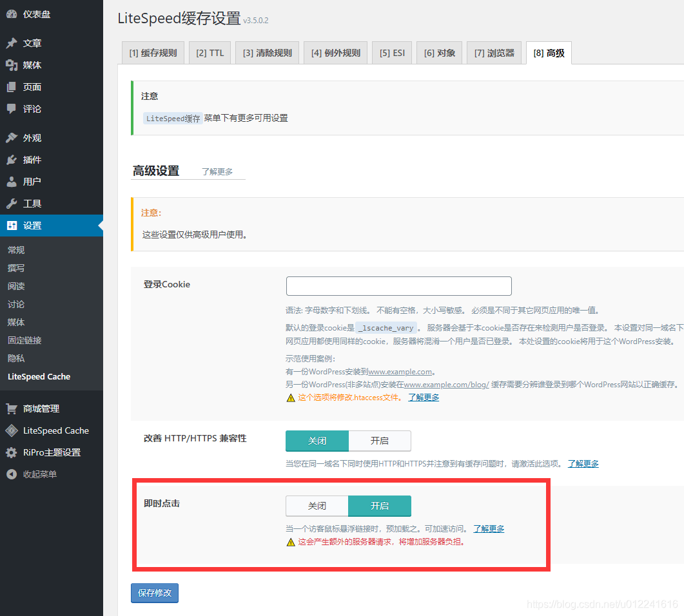Image resolution: width=684 pixels, height=616 pixels.
Task: Switch to [4] 例外规则 tab
Action: (335, 53)
